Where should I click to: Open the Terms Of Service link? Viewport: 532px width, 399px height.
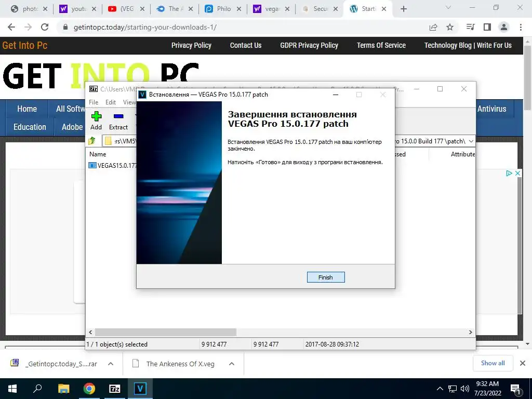pyautogui.click(x=381, y=45)
